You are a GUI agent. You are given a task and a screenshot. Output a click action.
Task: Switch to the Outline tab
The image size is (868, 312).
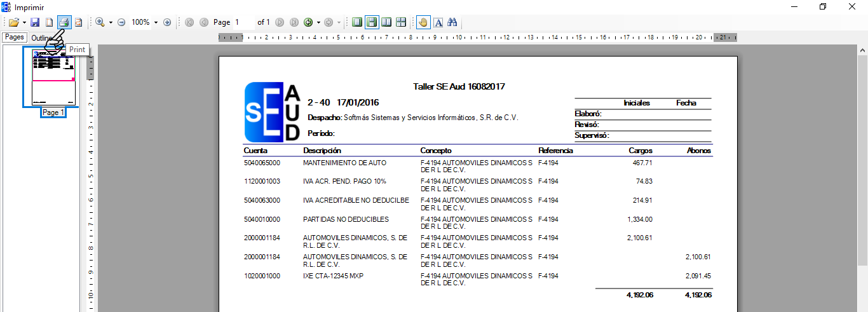coord(42,37)
